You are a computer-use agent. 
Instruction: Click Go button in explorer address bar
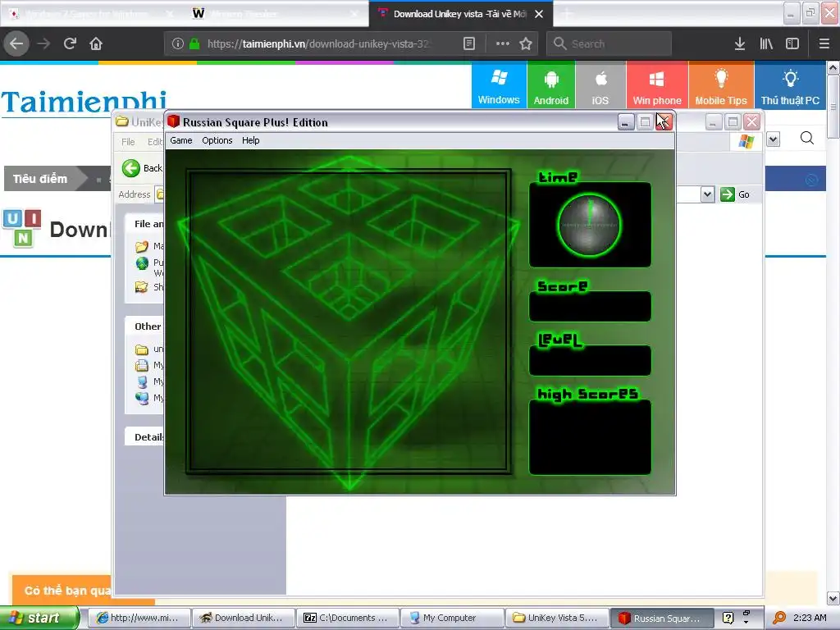tap(735, 194)
